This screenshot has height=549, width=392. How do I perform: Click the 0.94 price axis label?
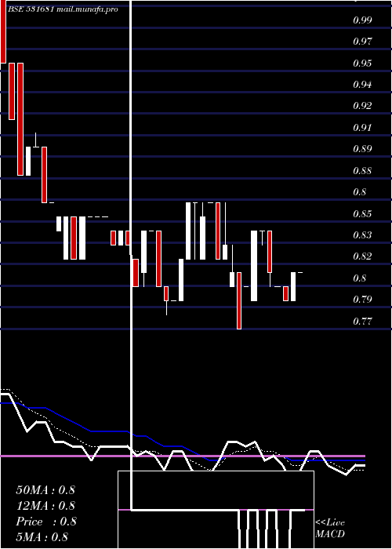pyautogui.click(x=362, y=85)
